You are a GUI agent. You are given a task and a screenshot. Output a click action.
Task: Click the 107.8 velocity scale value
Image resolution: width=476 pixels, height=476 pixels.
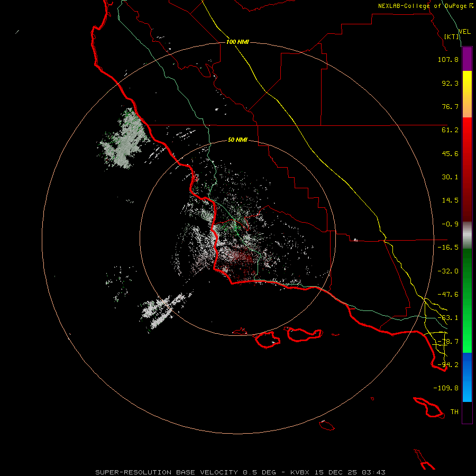pos(448,59)
